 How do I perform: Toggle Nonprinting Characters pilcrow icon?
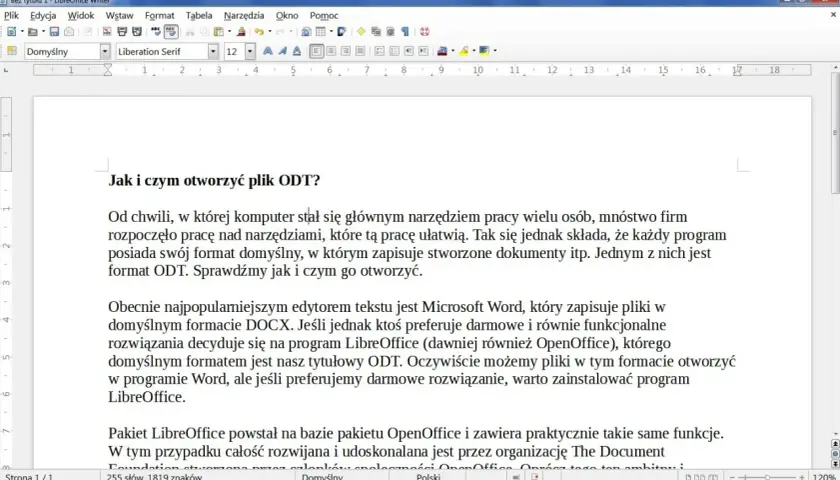click(405, 32)
